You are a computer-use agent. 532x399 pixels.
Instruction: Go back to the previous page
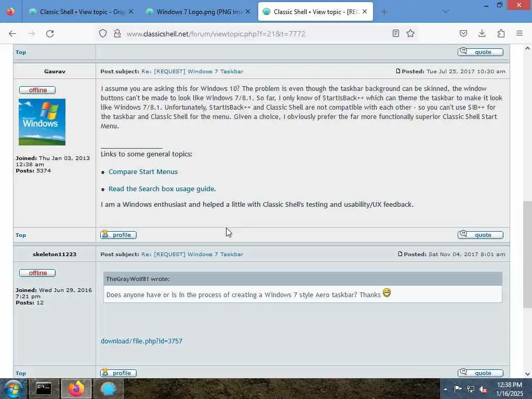coord(12,34)
